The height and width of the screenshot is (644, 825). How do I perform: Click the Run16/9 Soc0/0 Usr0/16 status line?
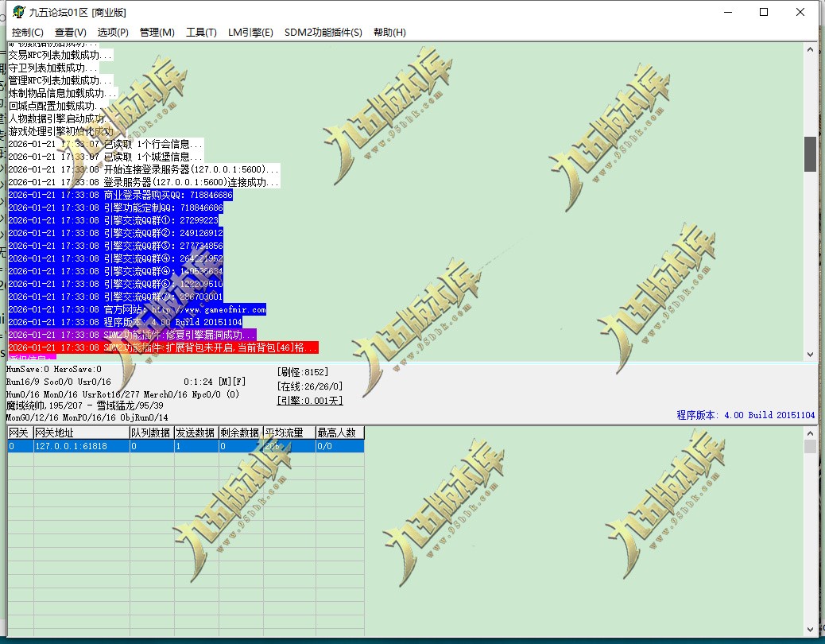[58, 382]
